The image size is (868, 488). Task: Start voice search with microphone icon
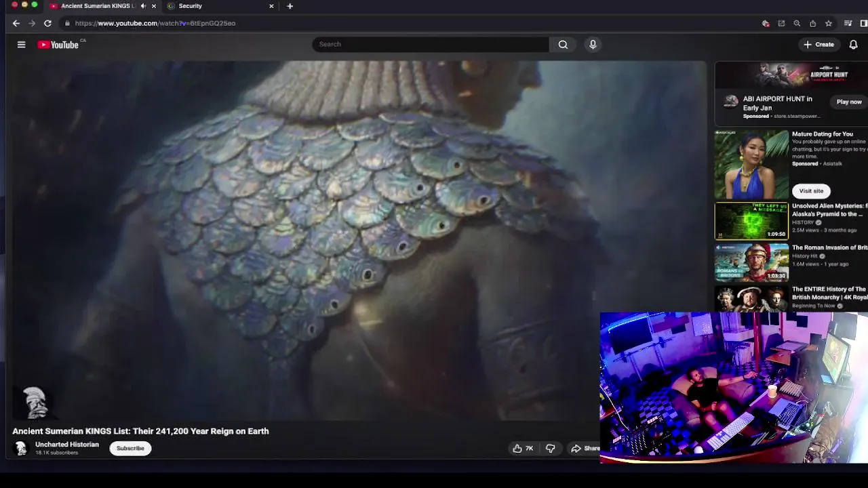point(593,45)
